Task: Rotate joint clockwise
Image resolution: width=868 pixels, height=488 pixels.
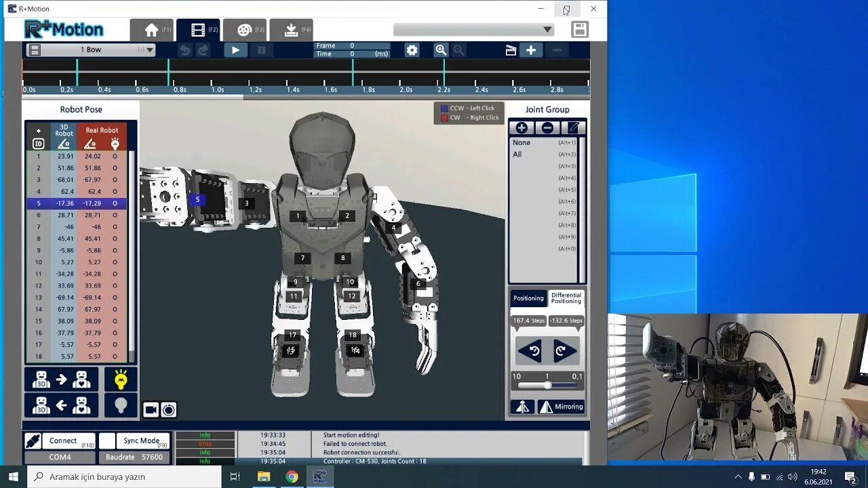Action: point(564,350)
